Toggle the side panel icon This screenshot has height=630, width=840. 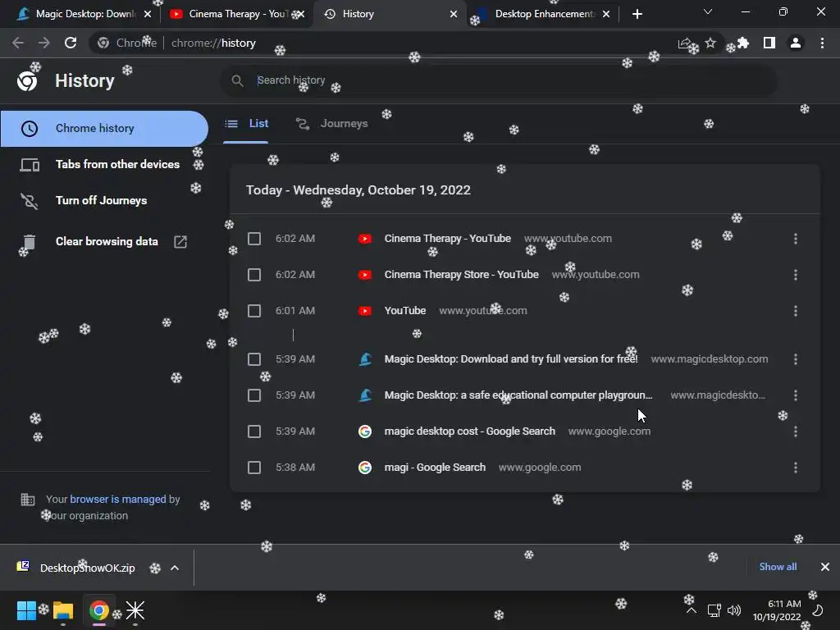click(x=769, y=43)
